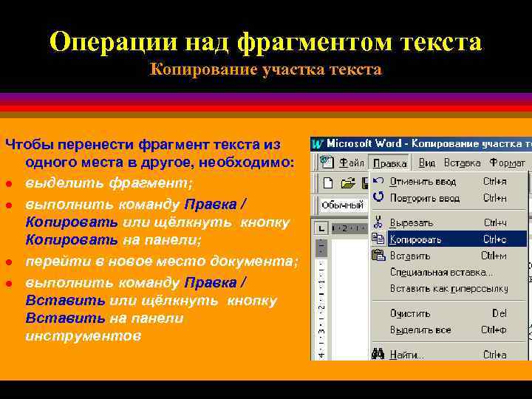The image size is (532, 399).
Task: Choose Повторить ввод menu entry
Action: pyautogui.click(x=449, y=198)
